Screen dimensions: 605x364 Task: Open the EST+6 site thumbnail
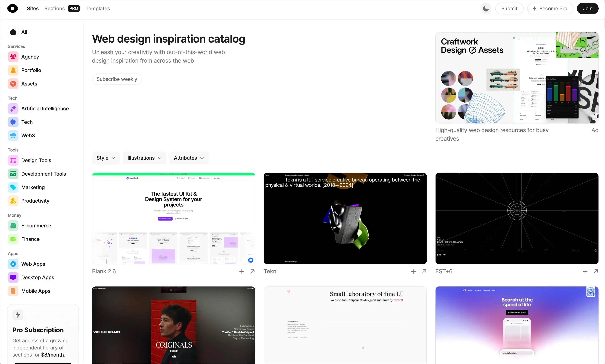517,218
